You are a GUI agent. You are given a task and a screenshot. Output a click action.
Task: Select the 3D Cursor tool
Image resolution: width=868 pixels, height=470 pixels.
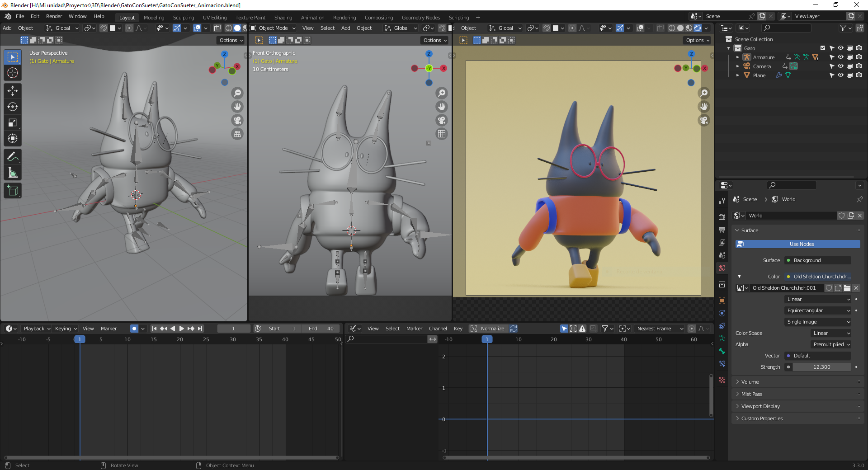pyautogui.click(x=13, y=73)
